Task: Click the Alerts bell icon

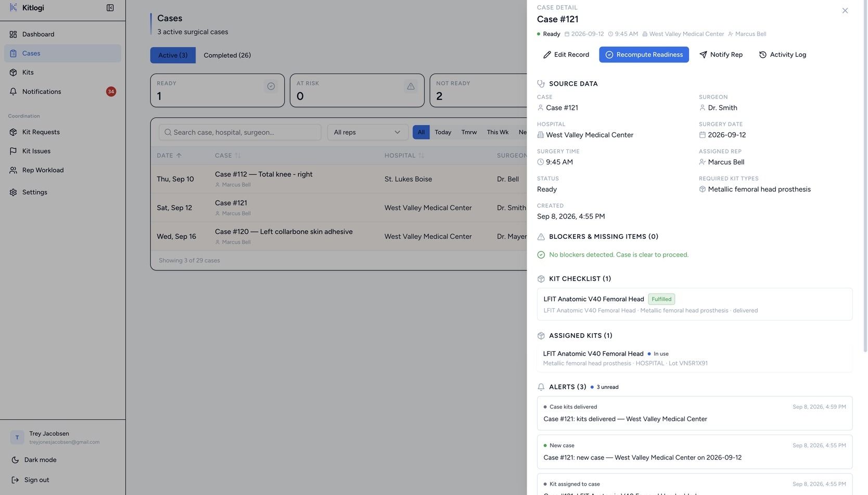Action: (x=541, y=387)
